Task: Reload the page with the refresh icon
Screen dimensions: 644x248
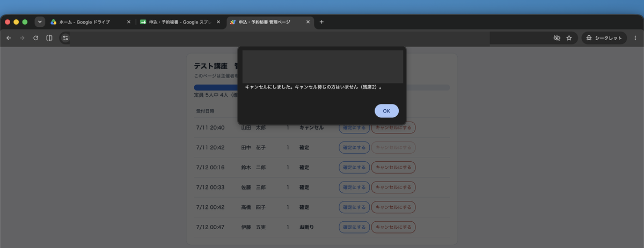Action: 35,38
